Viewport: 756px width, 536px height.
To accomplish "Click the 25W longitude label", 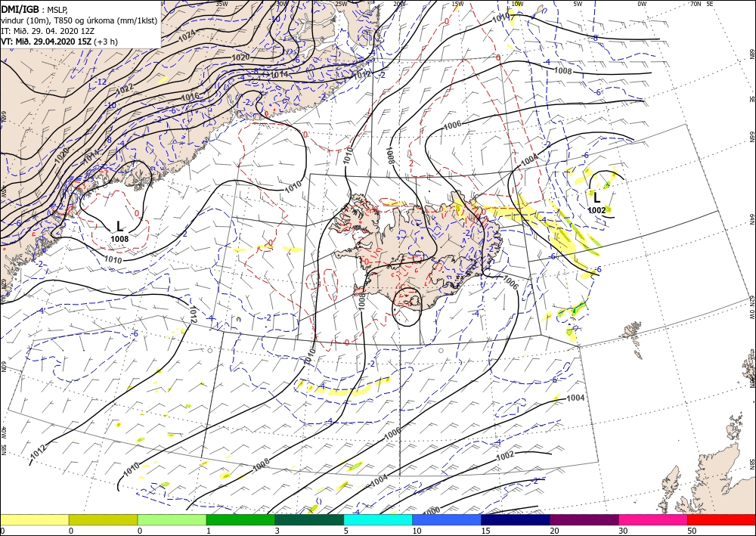I will (x=340, y=3).
